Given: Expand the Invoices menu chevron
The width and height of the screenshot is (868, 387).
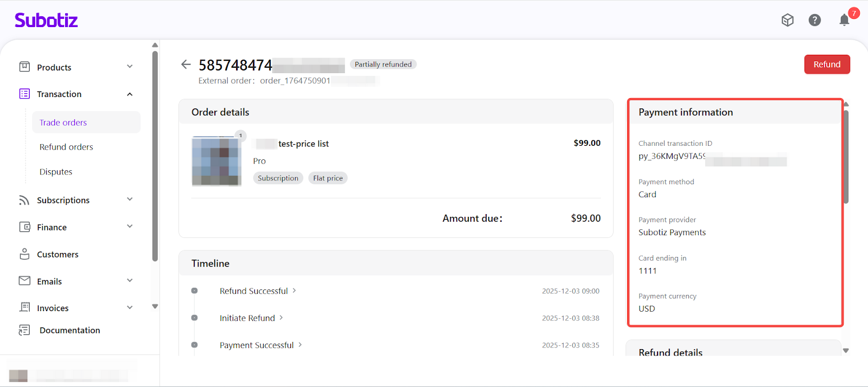Looking at the screenshot, I should 130,307.
